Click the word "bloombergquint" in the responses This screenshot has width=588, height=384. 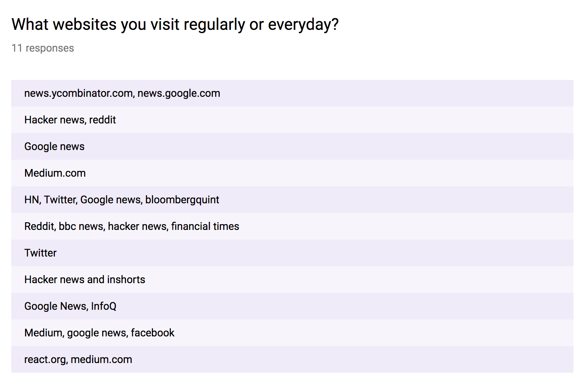(182, 200)
